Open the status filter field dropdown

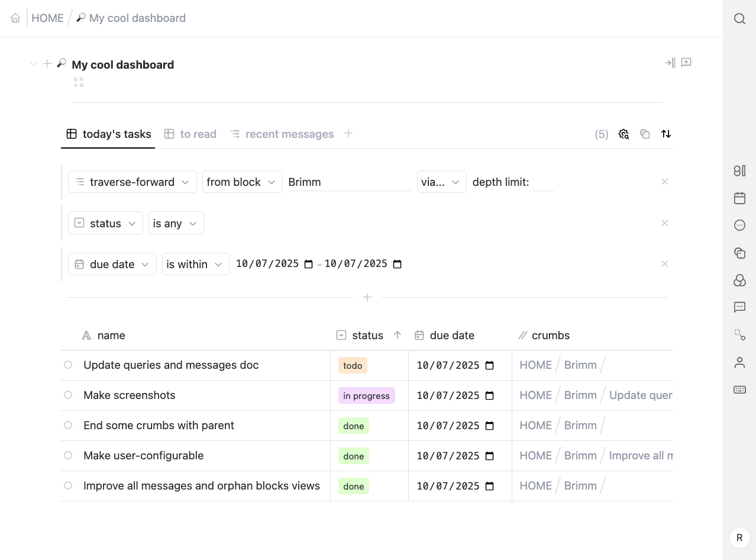pyautogui.click(x=105, y=223)
